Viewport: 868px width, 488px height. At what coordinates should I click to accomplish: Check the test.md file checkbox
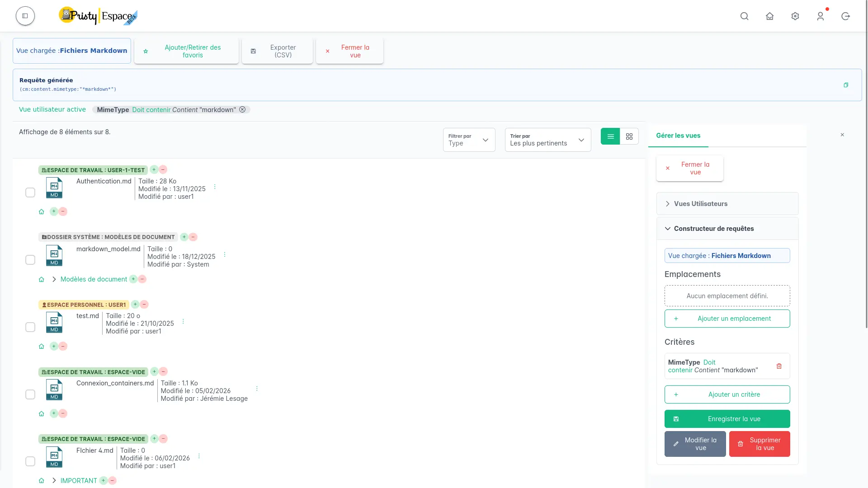pos(30,327)
